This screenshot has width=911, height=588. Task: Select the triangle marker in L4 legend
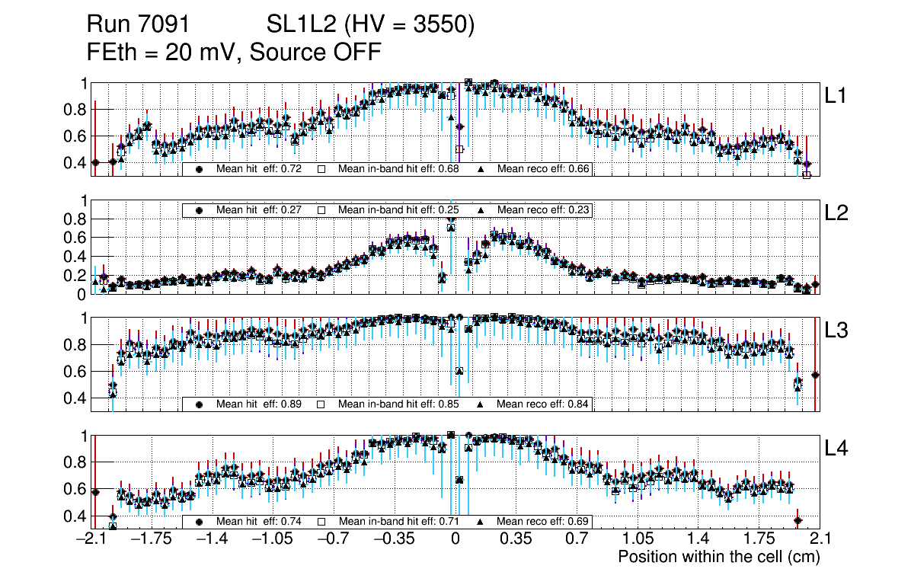pyautogui.click(x=481, y=522)
